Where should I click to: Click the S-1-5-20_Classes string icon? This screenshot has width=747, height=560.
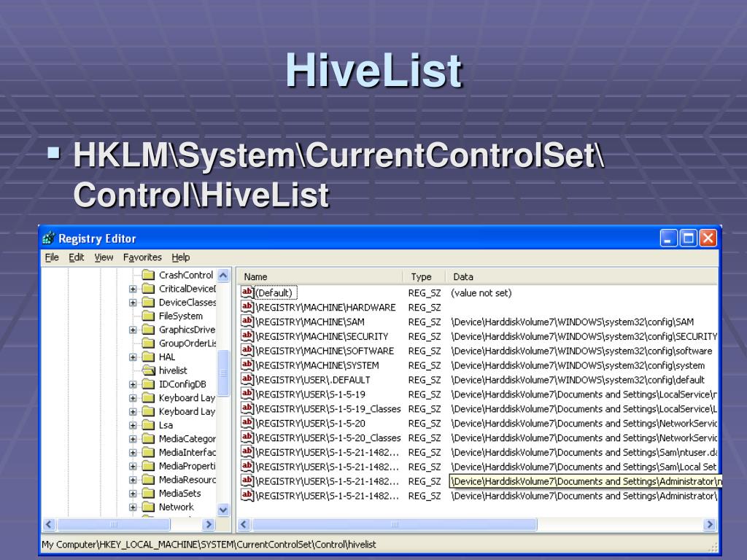[x=247, y=437]
